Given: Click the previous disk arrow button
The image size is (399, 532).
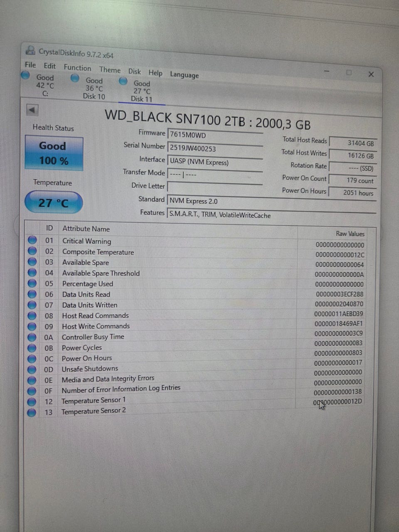Looking at the screenshot, I should coord(32,110).
